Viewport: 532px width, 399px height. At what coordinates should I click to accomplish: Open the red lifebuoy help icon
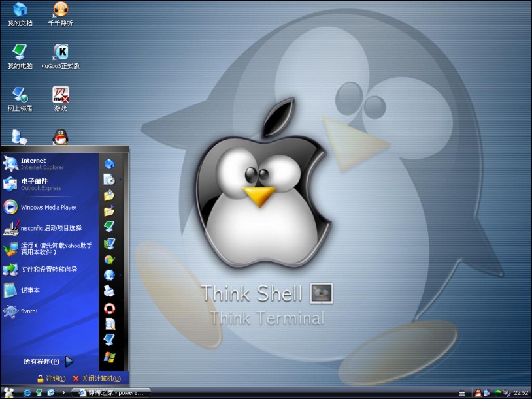[x=109, y=308]
